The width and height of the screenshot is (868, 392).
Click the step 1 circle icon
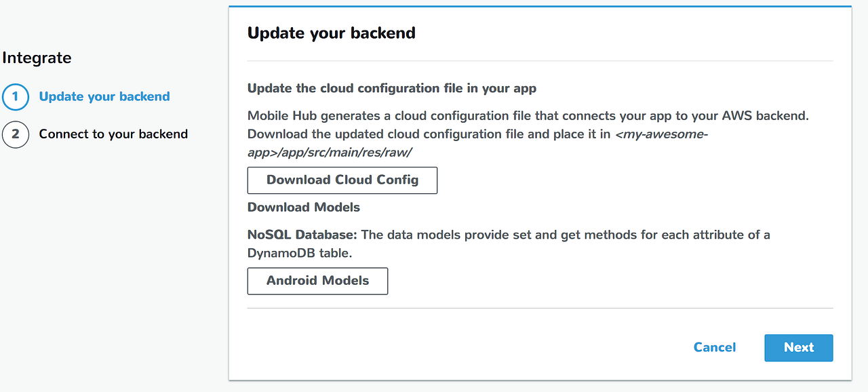(x=16, y=97)
